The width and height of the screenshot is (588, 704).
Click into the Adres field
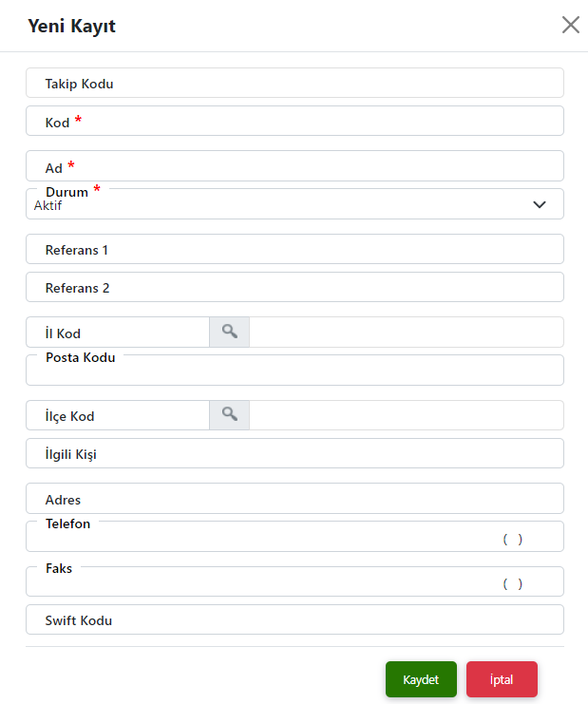click(x=294, y=499)
